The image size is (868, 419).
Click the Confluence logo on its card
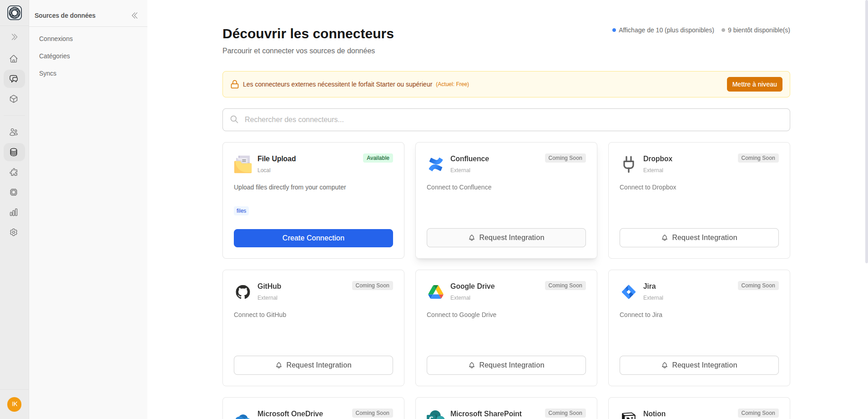[436, 164]
